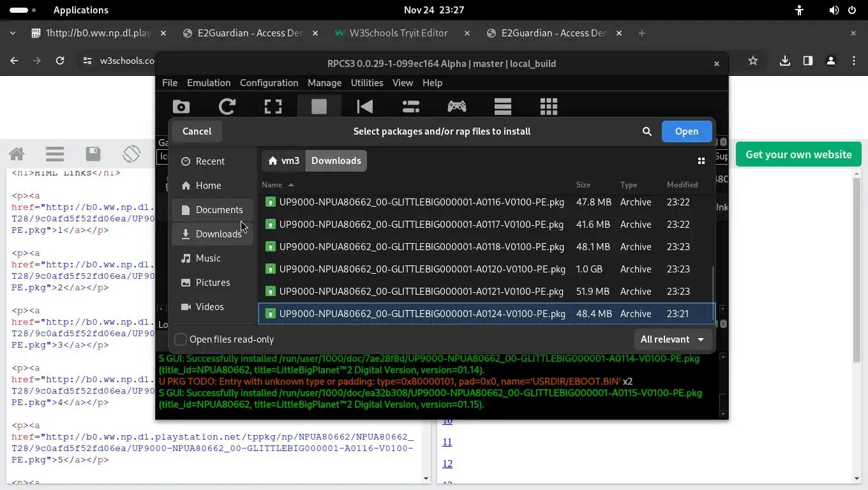Click the tab search dropdown arrow

click(13, 33)
